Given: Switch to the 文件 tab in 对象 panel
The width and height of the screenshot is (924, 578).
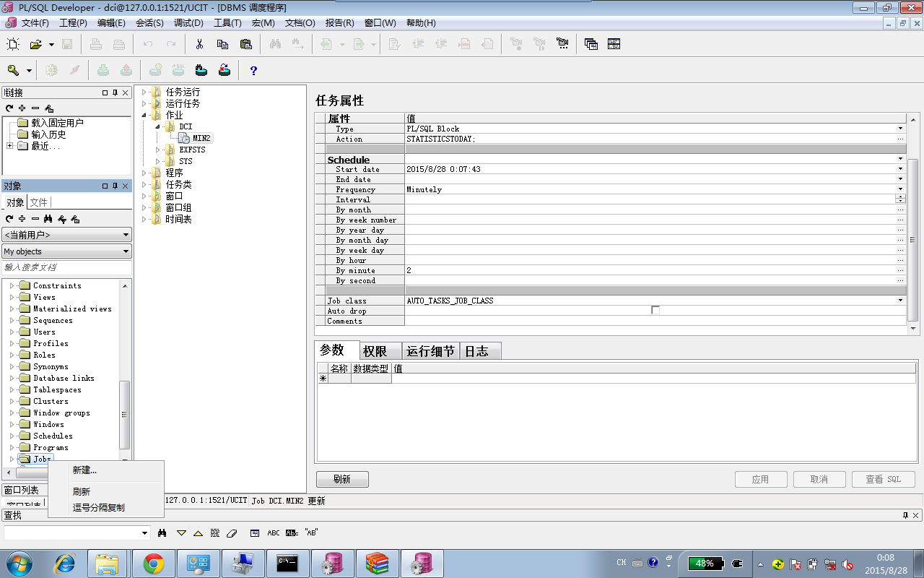Looking at the screenshot, I should tap(38, 202).
